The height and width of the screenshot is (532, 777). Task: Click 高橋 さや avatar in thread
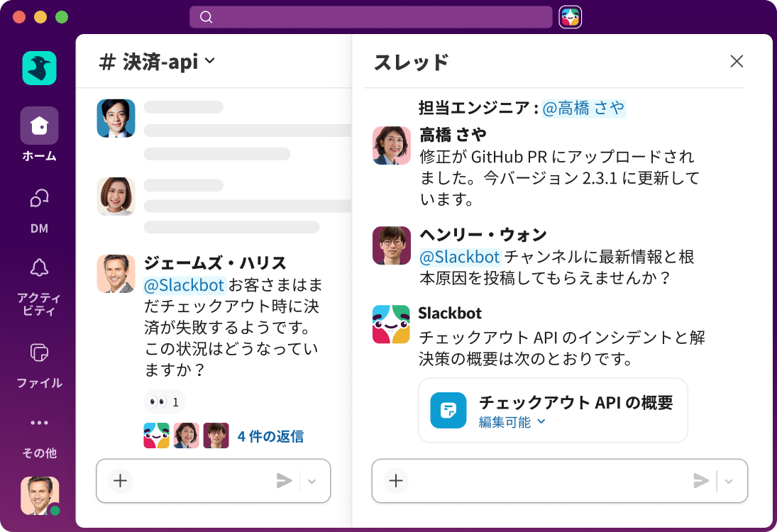[x=392, y=145]
